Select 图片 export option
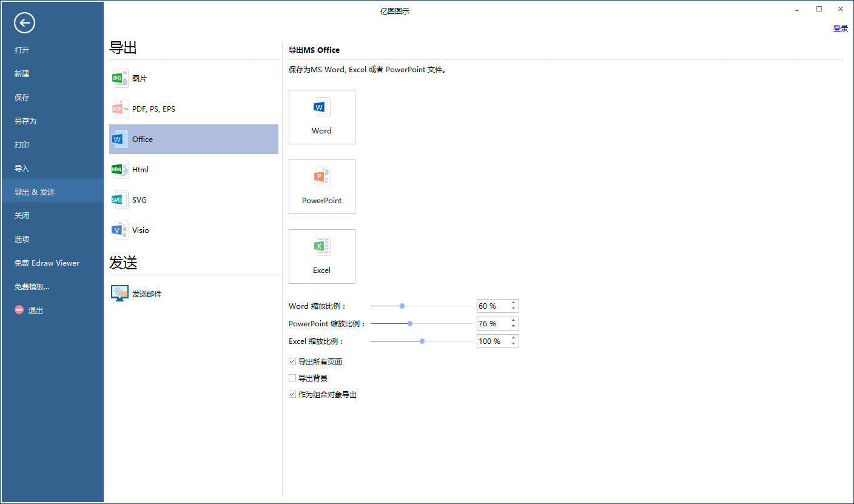The width and height of the screenshot is (854, 504). pyautogui.click(x=193, y=78)
